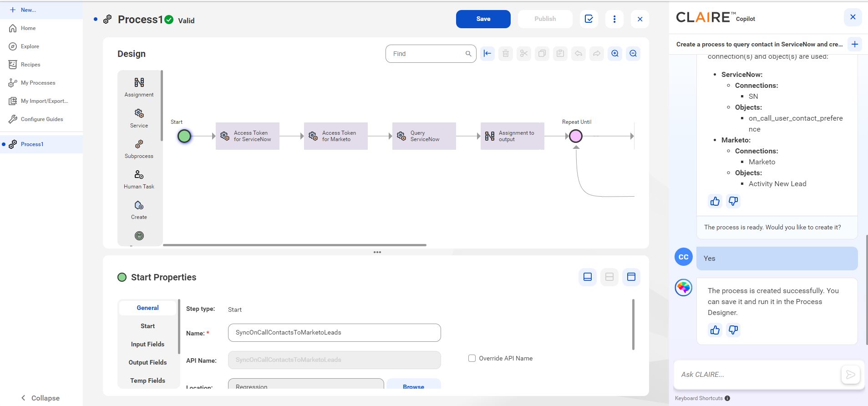Click the properties vertical scrollbar
The width and height of the screenshot is (868, 406).
(x=633, y=325)
